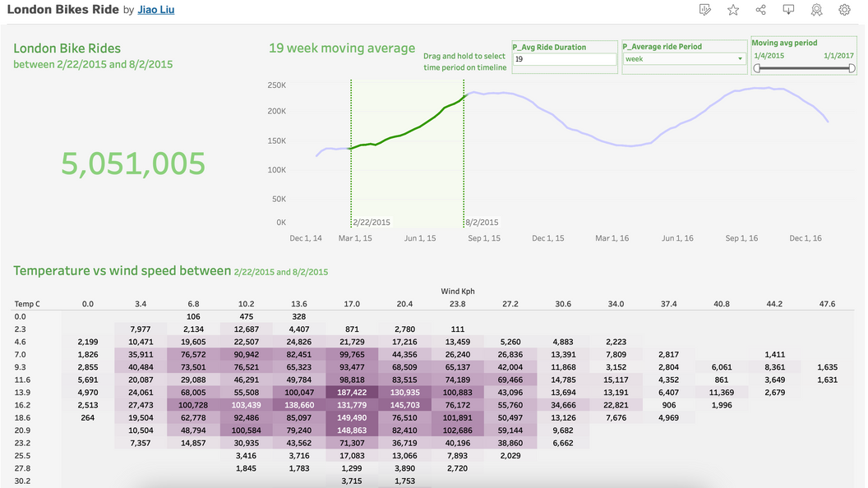Click left handle of Moving avg period slider

click(757, 68)
